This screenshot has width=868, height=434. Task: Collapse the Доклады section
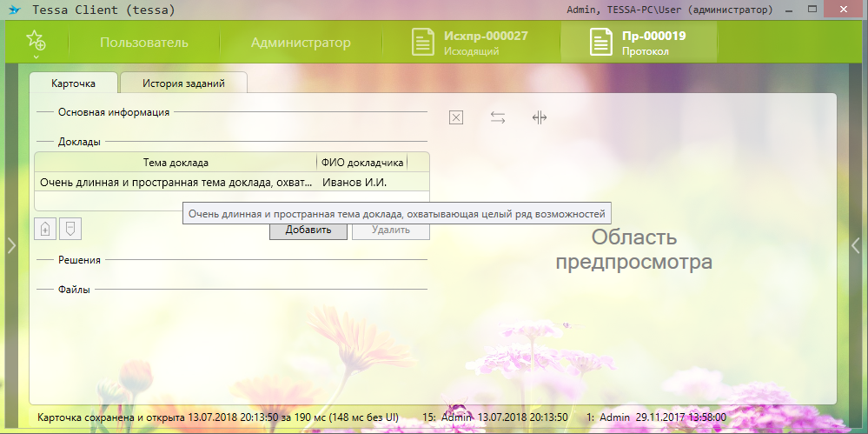pos(79,142)
